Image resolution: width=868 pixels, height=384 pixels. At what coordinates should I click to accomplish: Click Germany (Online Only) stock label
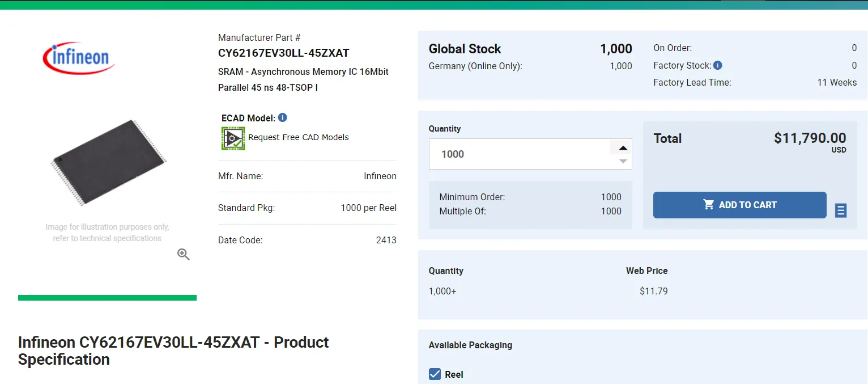[x=475, y=66]
